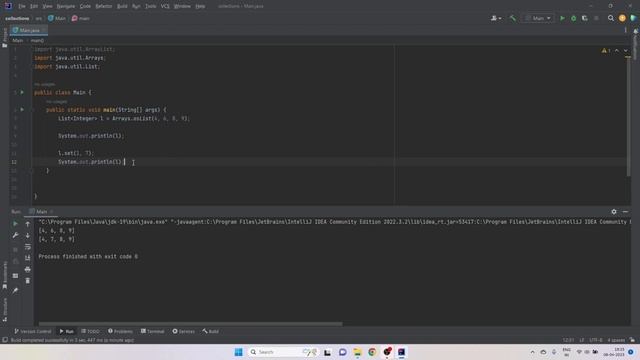Start debugging with the bug icon

(x=573, y=18)
